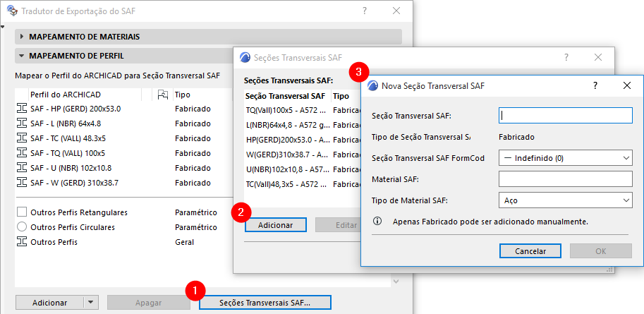This screenshot has height=314, width=644.
Task: Click the rectangle icon of Outros Perfis Retangulares
Action: coord(22,212)
